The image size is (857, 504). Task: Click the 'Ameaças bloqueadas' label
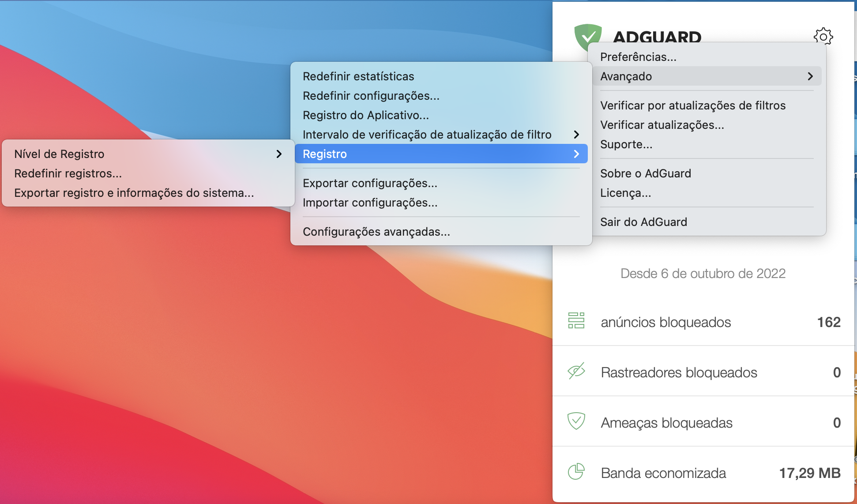coord(667,423)
